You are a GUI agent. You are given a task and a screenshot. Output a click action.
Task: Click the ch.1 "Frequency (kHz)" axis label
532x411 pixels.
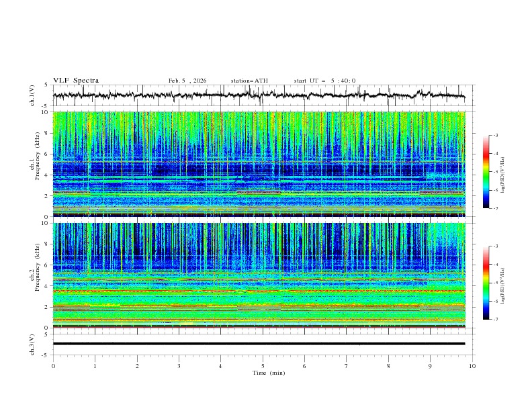click(x=38, y=156)
